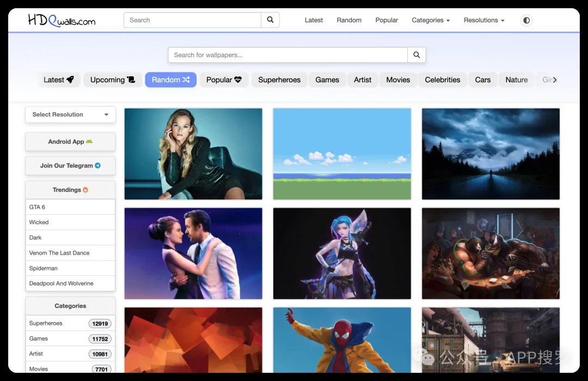Click the Android App button
This screenshot has width=588, height=381.
(x=70, y=142)
